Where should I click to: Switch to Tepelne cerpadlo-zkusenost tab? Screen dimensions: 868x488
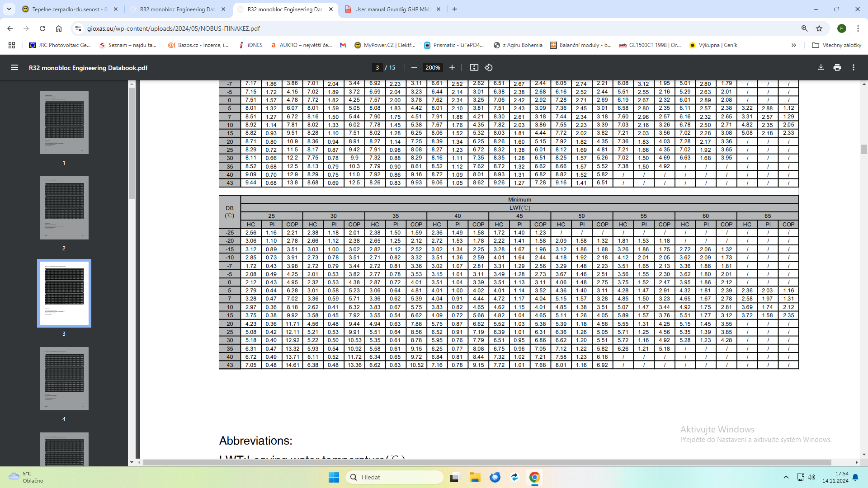click(x=69, y=9)
